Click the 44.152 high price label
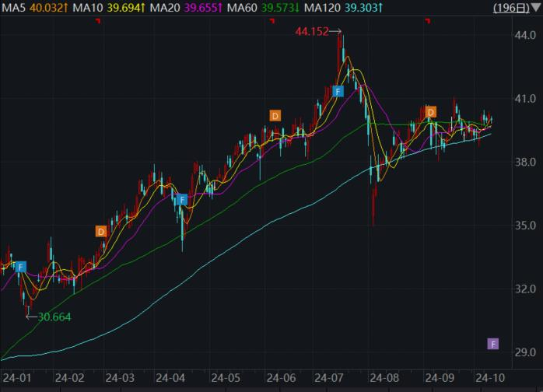The height and width of the screenshot is (392, 543). (312, 32)
